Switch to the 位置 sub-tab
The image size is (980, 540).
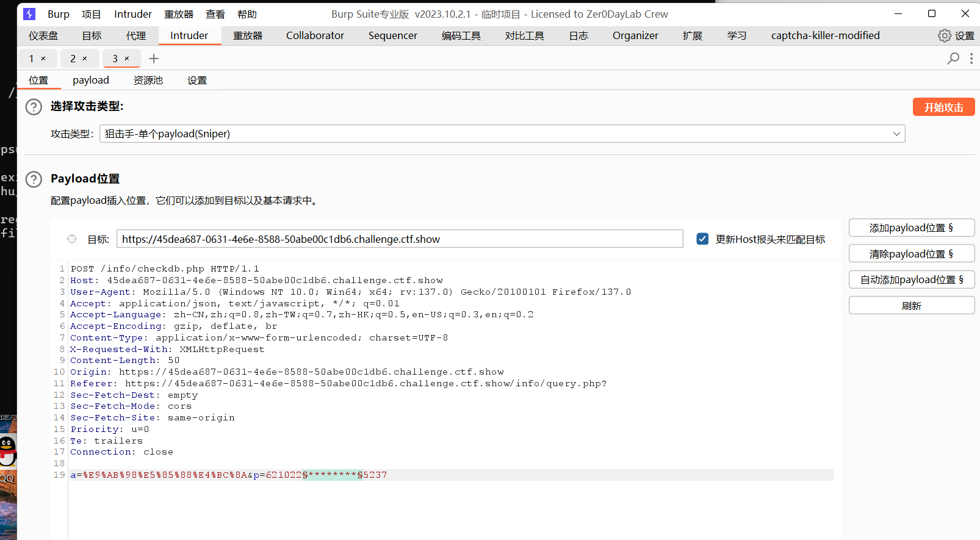tap(38, 80)
